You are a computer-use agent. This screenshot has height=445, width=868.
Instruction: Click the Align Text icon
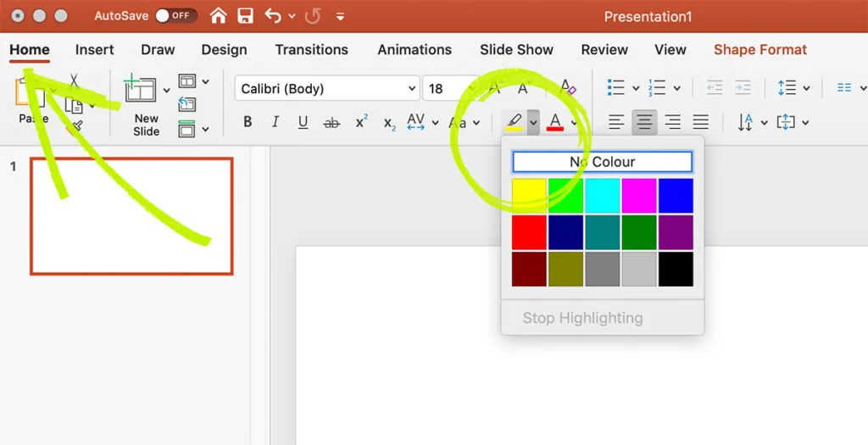786,122
